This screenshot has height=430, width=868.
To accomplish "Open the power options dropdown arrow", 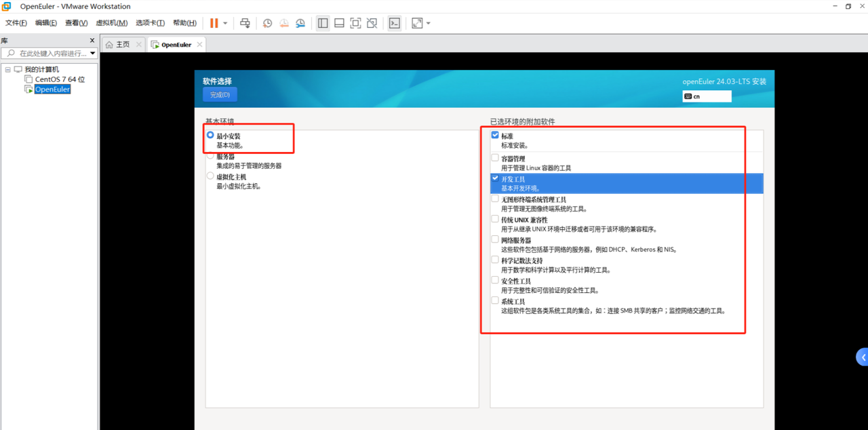I will (x=225, y=23).
